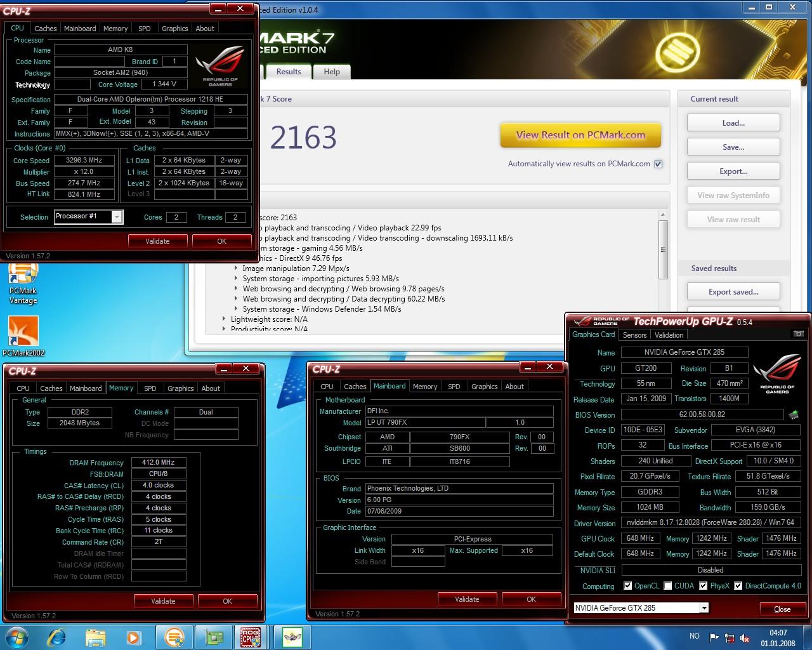The width and height of the screenshot is (812, 650).
Task: Open About tab in the top CPU-Z window
Action: point(205,29)
